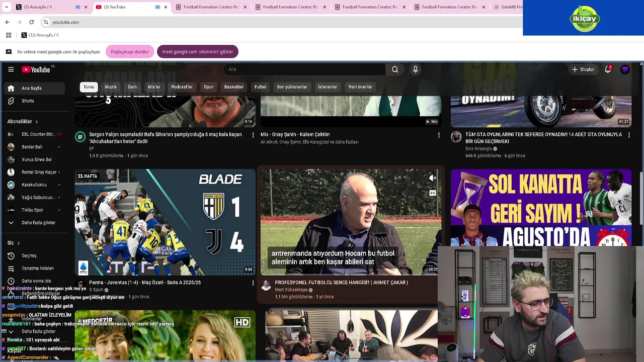Switch to first Football Formation Creator tab
644x362 pixels.
(211, 7)
